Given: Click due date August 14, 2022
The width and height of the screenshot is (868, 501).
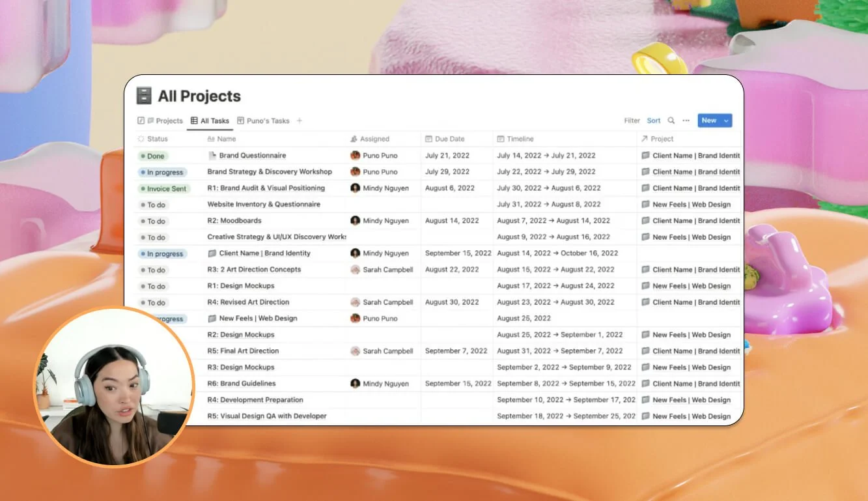Looking at the screenshot, I should click(x=452, y=221).
